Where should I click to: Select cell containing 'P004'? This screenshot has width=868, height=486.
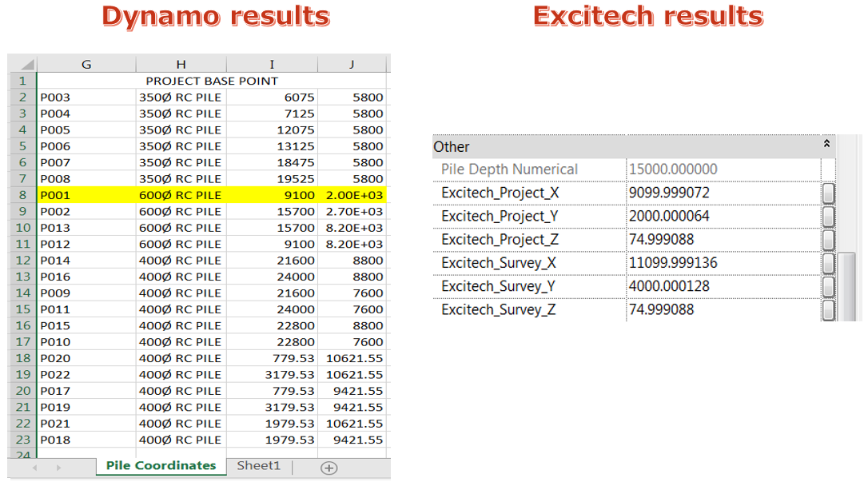click(86, 114)
